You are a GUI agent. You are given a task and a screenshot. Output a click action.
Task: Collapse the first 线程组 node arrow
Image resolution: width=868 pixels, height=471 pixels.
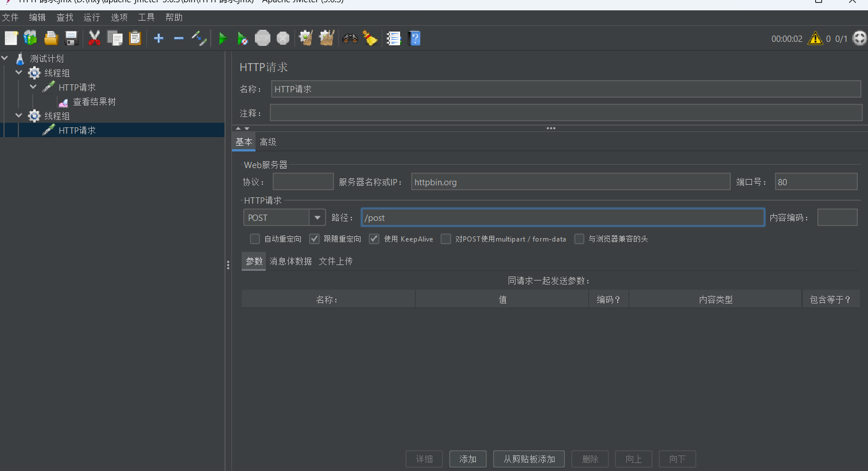(x=19, y=72)
